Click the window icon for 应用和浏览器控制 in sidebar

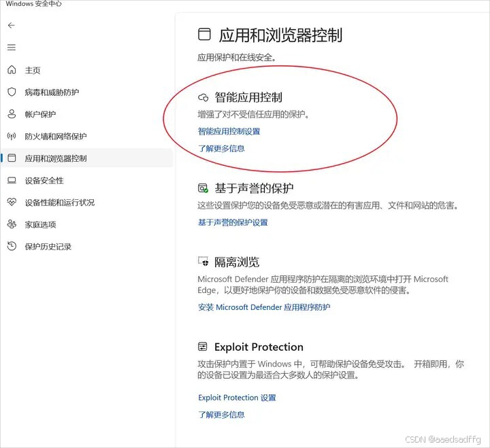12,158
